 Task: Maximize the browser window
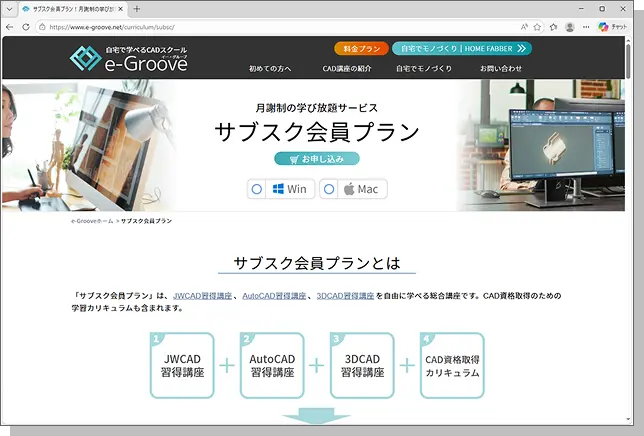pos(602,9)
